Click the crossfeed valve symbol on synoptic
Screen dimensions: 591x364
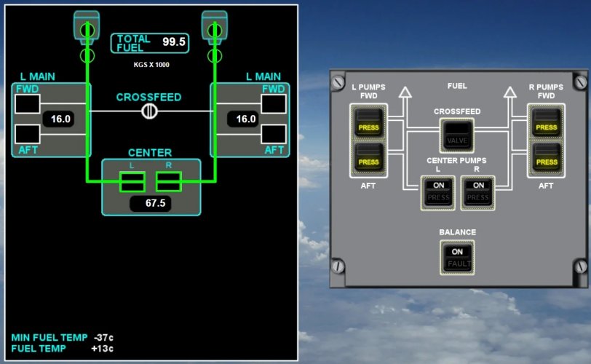tap(150, 111)
